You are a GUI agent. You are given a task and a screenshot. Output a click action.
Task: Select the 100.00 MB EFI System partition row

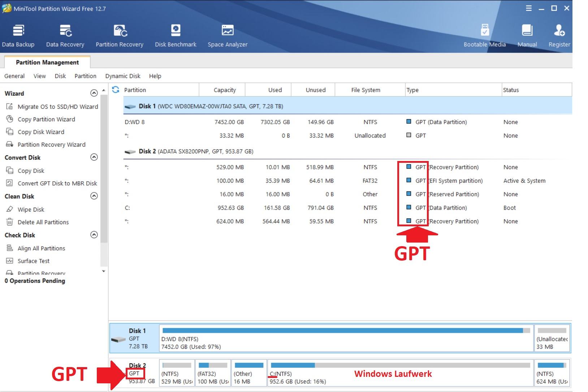(x=347, y=180)
